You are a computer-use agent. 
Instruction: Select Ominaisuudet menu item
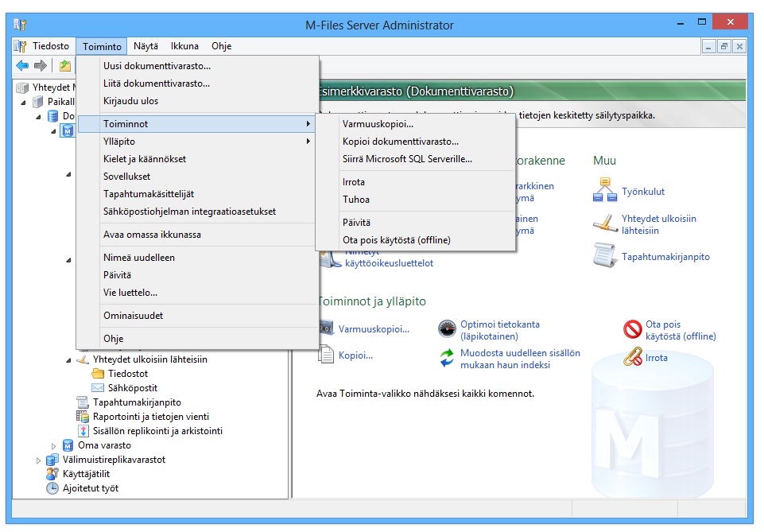click(x=197, y=315)
